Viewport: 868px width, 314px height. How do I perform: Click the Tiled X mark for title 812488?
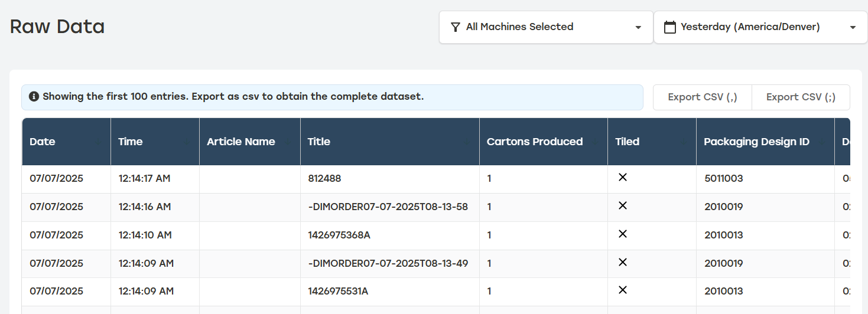(622, 178)
